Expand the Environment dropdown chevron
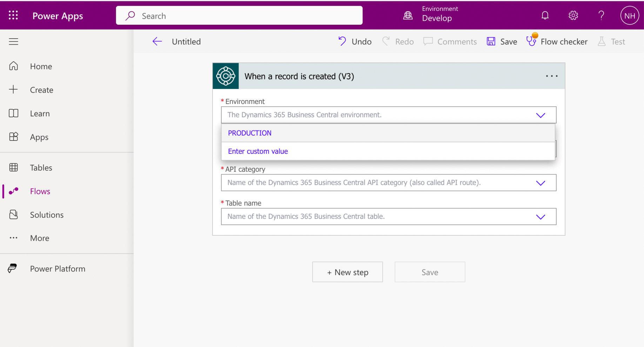Viewport: 644px width, 347px height. pos(541,115)
